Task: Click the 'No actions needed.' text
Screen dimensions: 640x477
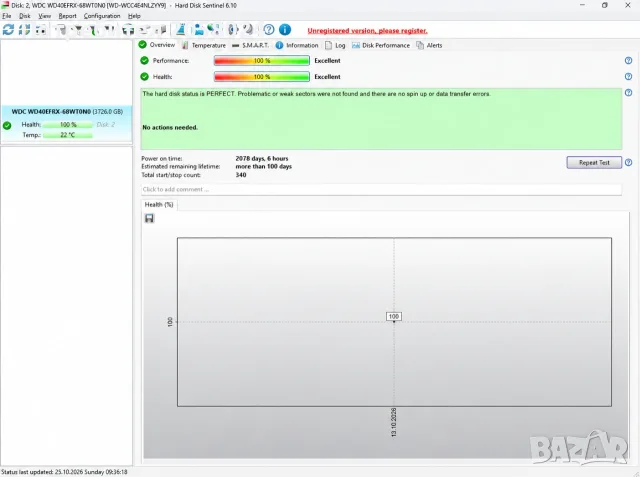Action: (170, 127)
